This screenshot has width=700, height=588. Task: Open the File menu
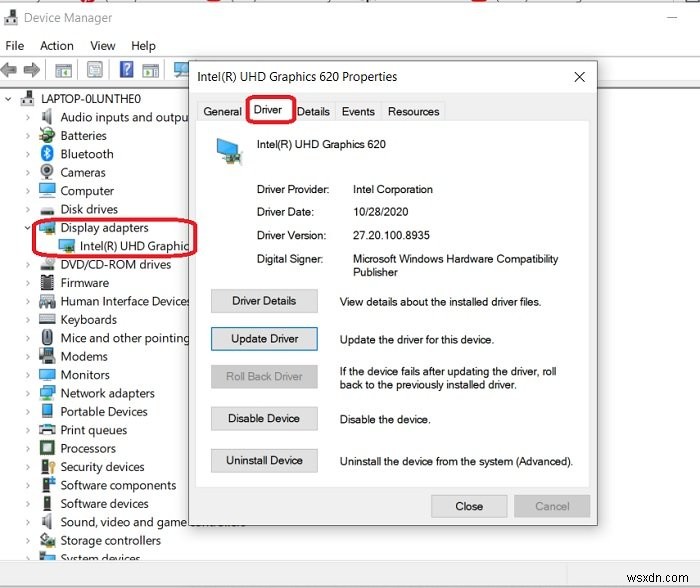(x=15, y=46)
